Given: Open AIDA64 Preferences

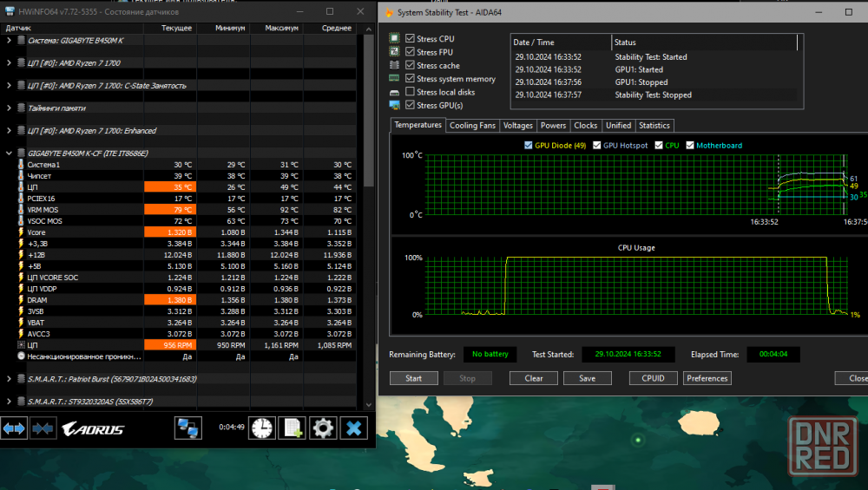Looking at the screenshot, I should coord(707,378).
